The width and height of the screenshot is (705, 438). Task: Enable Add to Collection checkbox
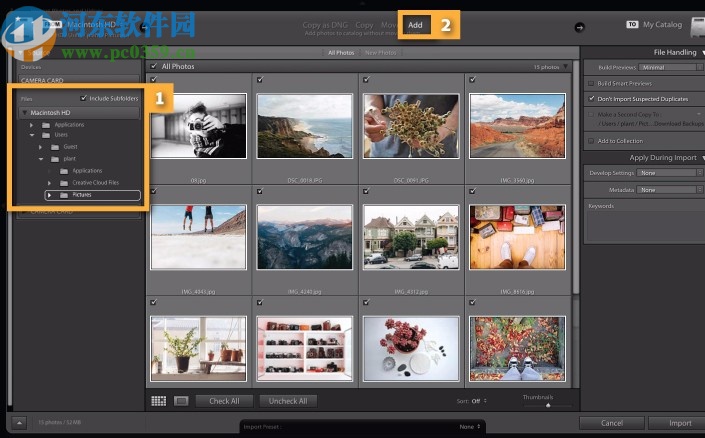(591, 141)
